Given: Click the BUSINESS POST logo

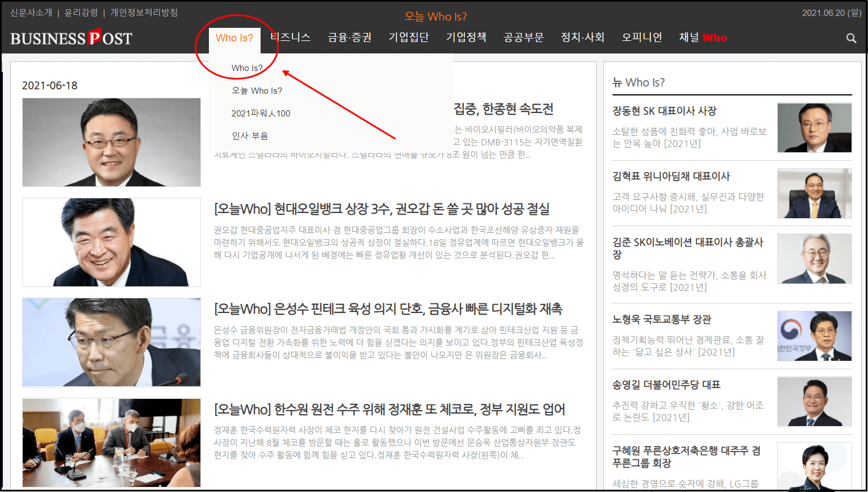Looking at the screenshot, I should 70,37.
